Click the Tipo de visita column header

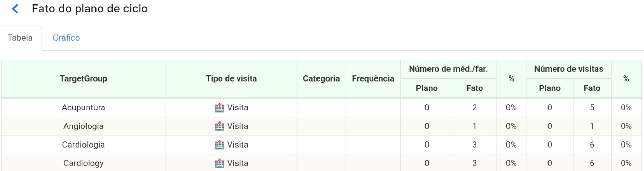[x=231, y=79]
